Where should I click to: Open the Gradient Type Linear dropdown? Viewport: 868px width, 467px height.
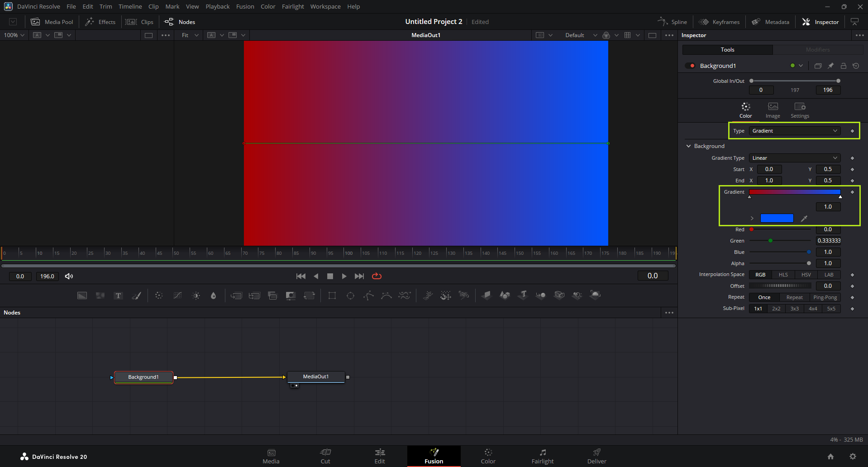(794, 158)
